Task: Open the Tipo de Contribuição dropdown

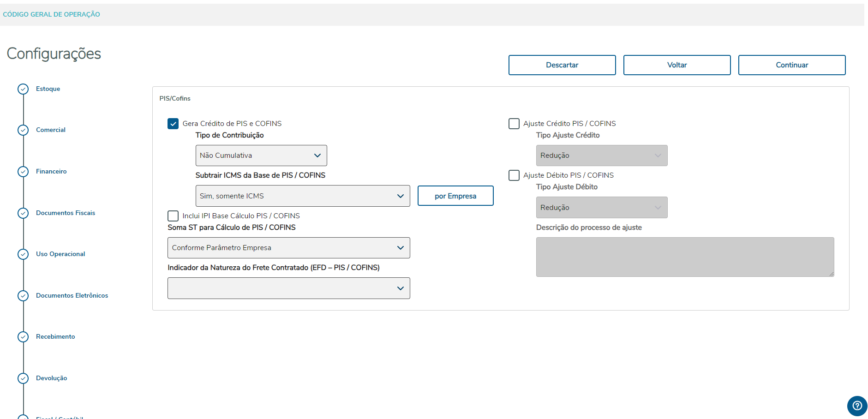Action: click(x=261, y=156)
